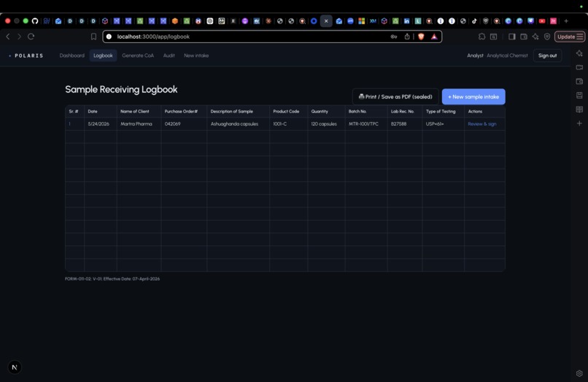Click date cell 5/24/2026
588x382 pixels.
coord(98,124)
